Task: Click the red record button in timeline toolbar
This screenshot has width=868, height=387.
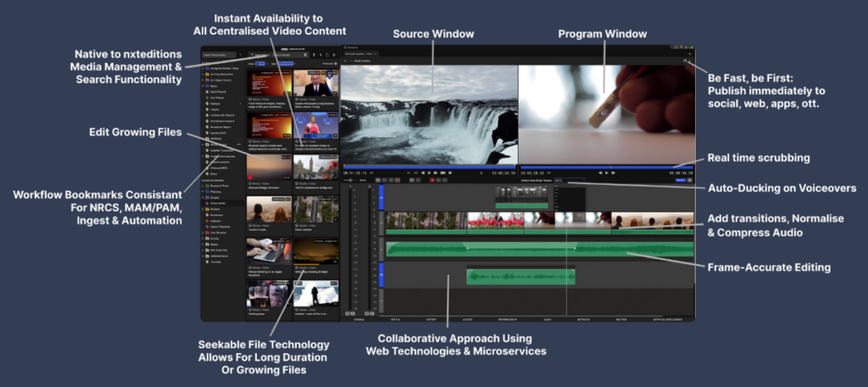Action: coord(431,180)
